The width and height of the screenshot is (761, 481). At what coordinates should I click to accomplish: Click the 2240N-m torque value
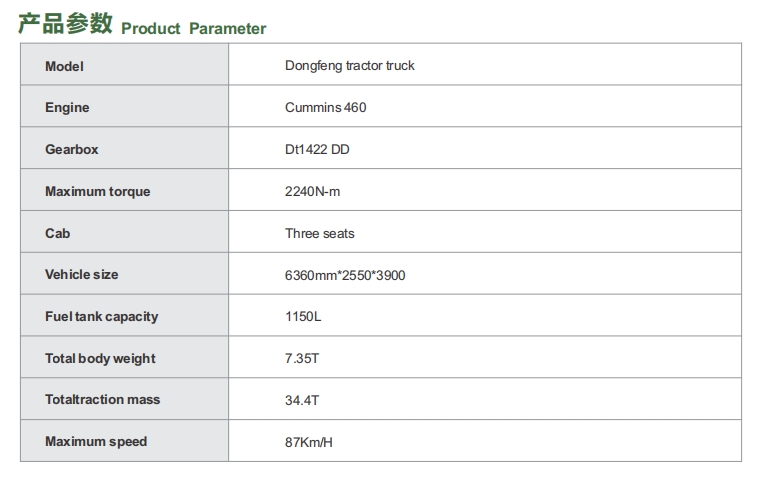[x=312, y=191]
